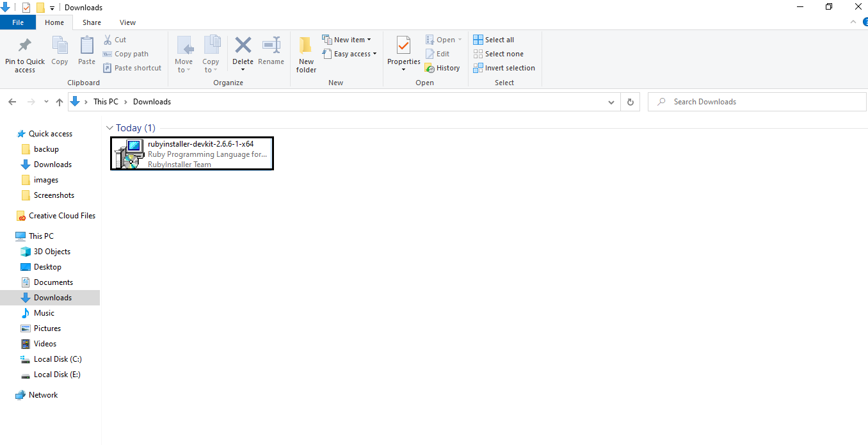Go up one folder level arrow
The width and height of the screenshot is (868, 445).
[60, 102]
